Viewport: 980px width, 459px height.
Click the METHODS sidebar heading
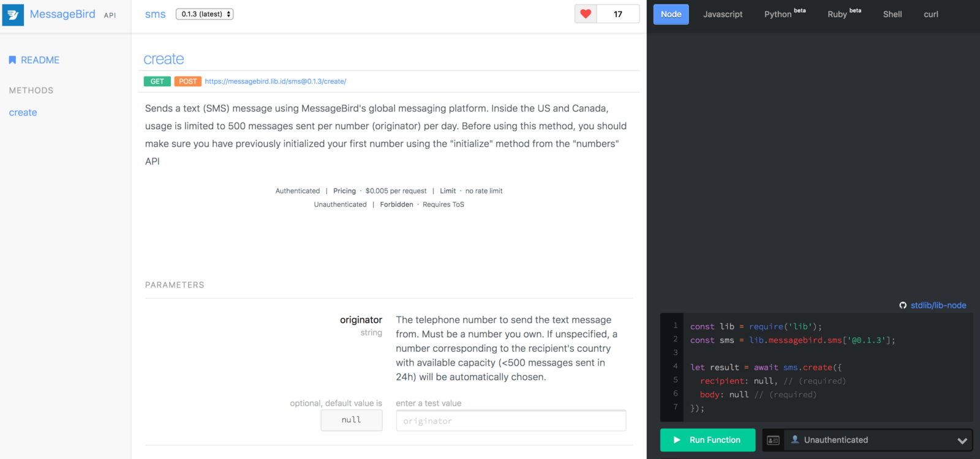coord(31,91)
